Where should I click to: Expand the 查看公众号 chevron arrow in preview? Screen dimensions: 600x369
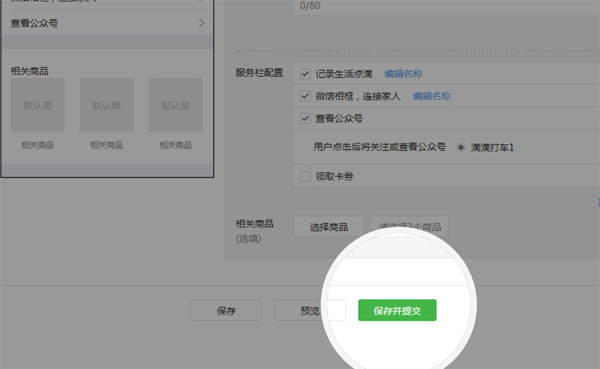click(x=202, y=23)
